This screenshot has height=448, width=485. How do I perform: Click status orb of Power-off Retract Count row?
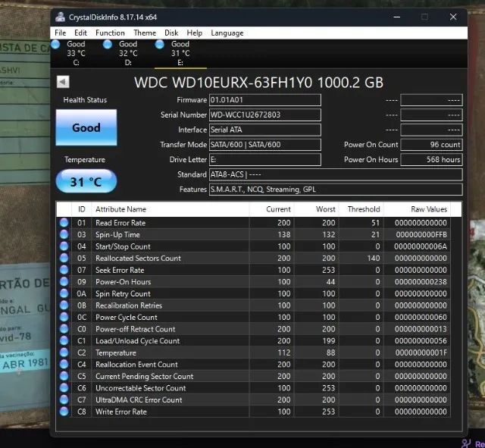coord(64,328)
